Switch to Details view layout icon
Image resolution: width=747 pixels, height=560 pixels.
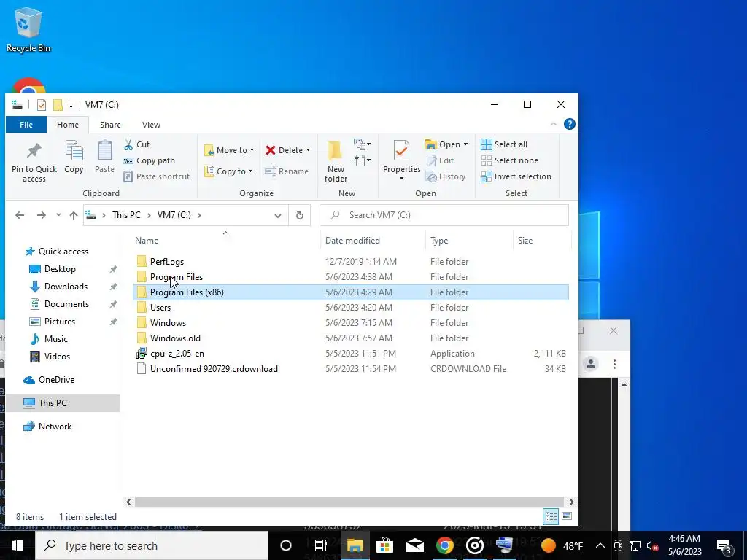(x=551, y=516)
